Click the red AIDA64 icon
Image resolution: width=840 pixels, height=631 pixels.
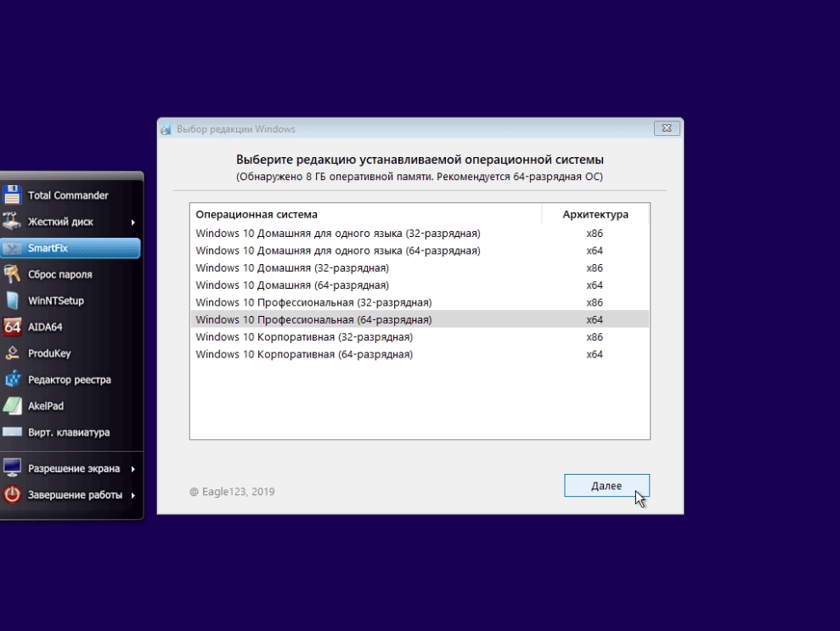[12, 327]
